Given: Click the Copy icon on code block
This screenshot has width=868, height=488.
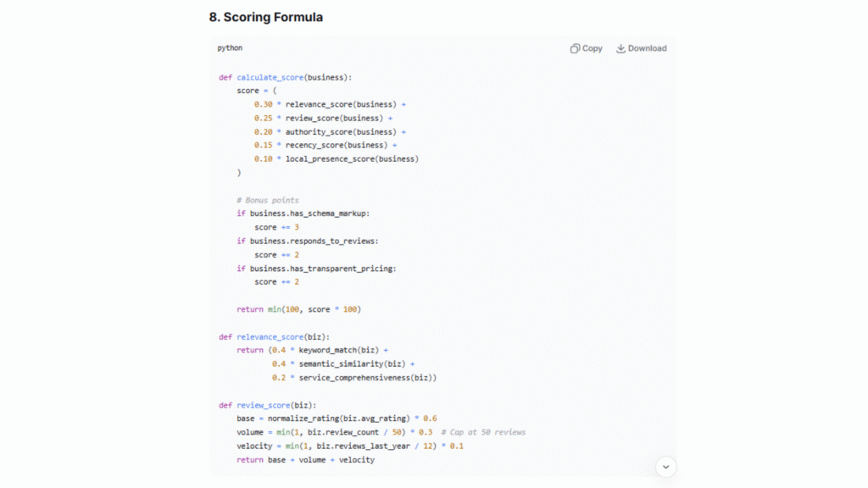Looking at the screenshot, I should [575, 48].
